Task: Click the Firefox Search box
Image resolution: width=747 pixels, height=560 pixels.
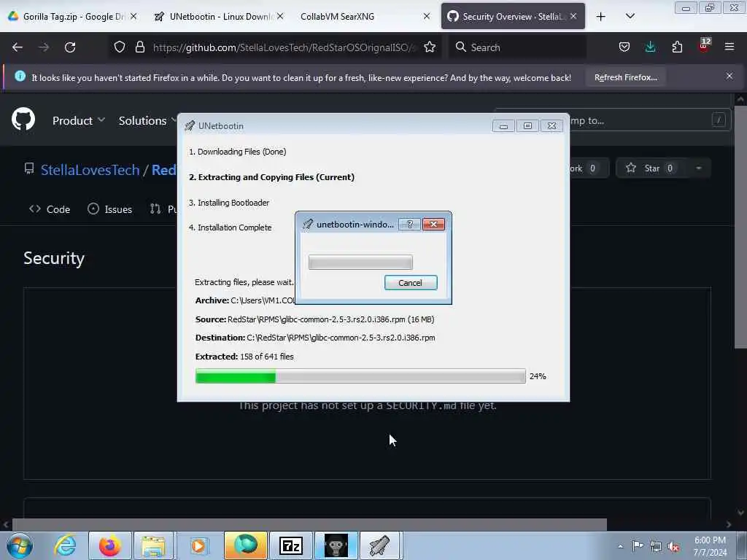Action: click(519, 47)
